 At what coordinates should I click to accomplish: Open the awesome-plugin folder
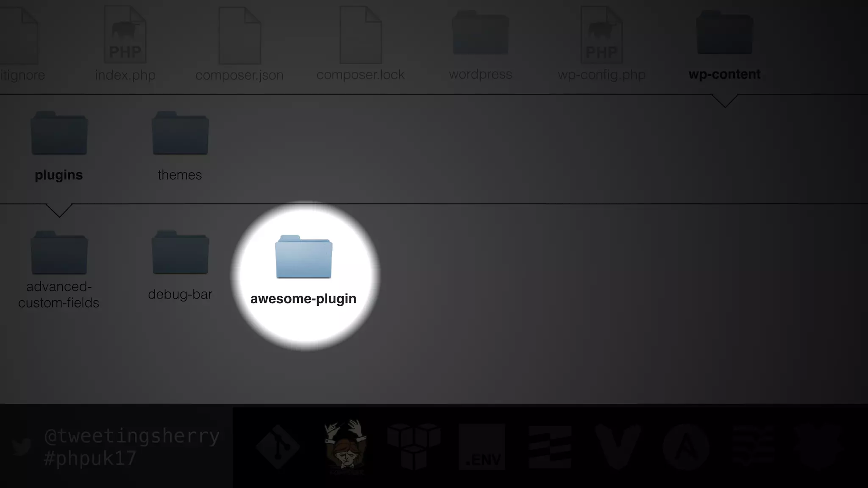[x=303, y=257]
